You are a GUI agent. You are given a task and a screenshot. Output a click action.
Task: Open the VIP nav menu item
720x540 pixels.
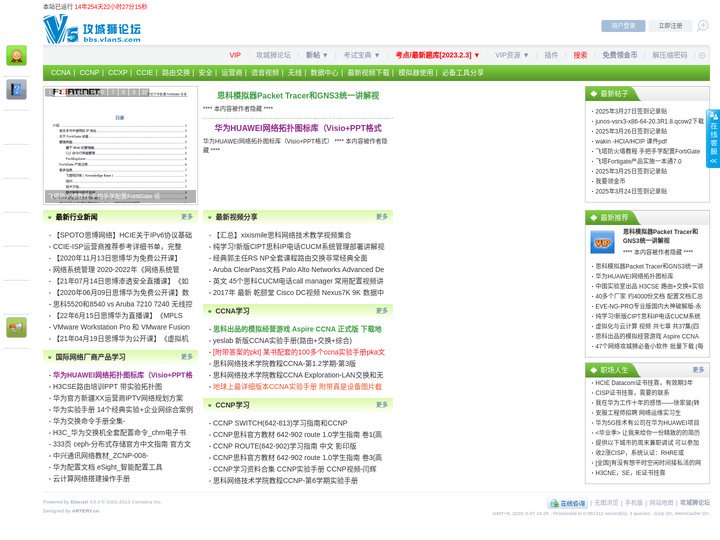[235, 55]
